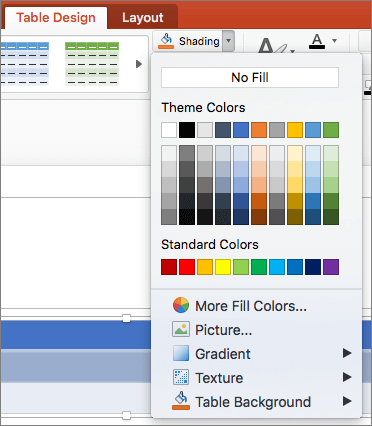Expand the Texture submenu arrow

click(347, 377)
